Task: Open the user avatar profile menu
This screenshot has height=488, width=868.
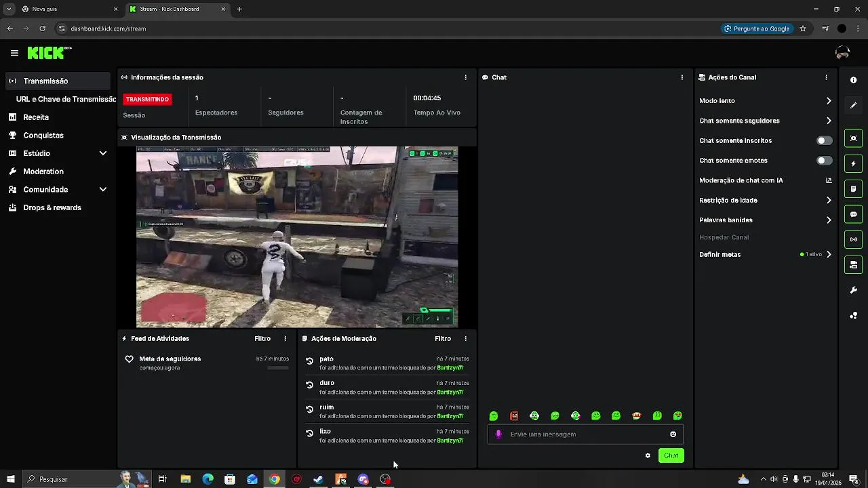Action: (x=842, y=53)
